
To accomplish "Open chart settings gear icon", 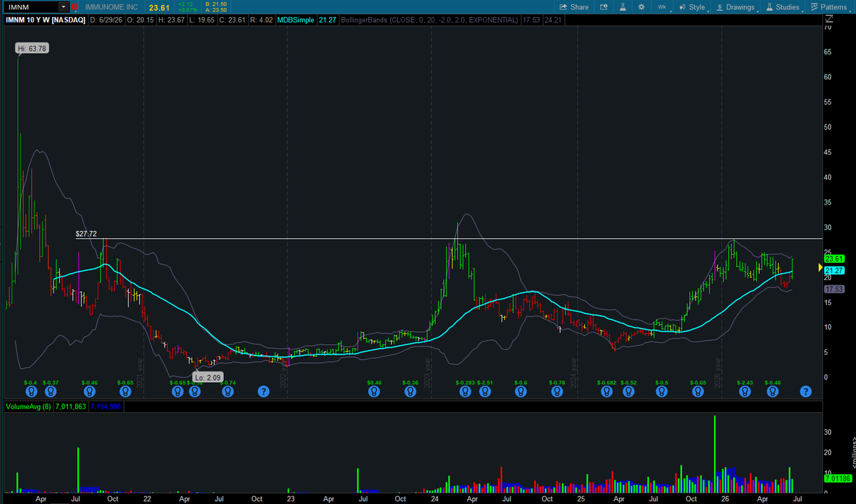I will point(641,6).
